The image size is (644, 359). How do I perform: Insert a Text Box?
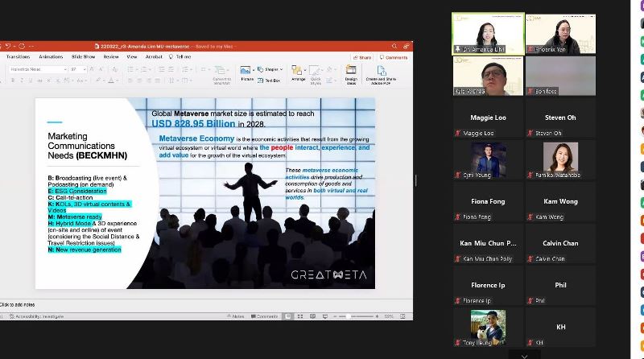click(269, 80)
